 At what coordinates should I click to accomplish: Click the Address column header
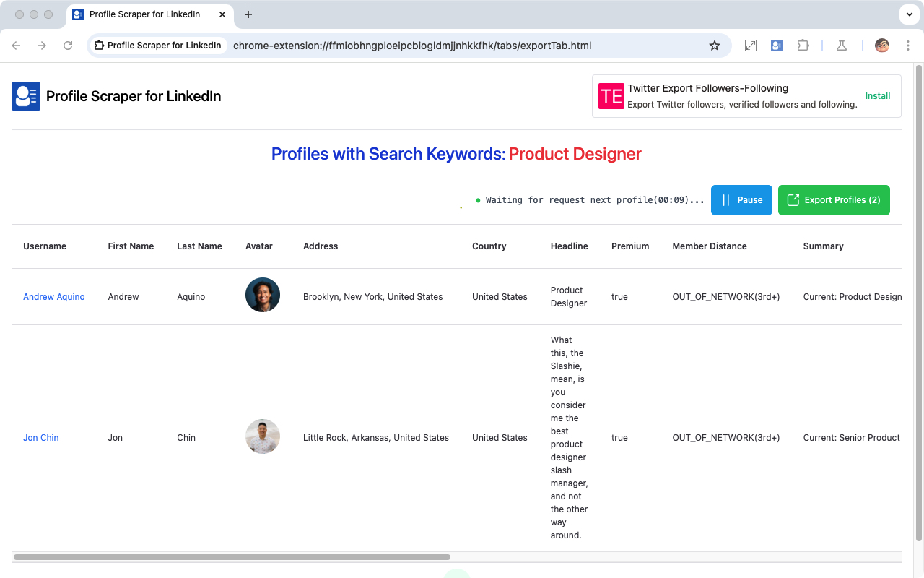321,246
